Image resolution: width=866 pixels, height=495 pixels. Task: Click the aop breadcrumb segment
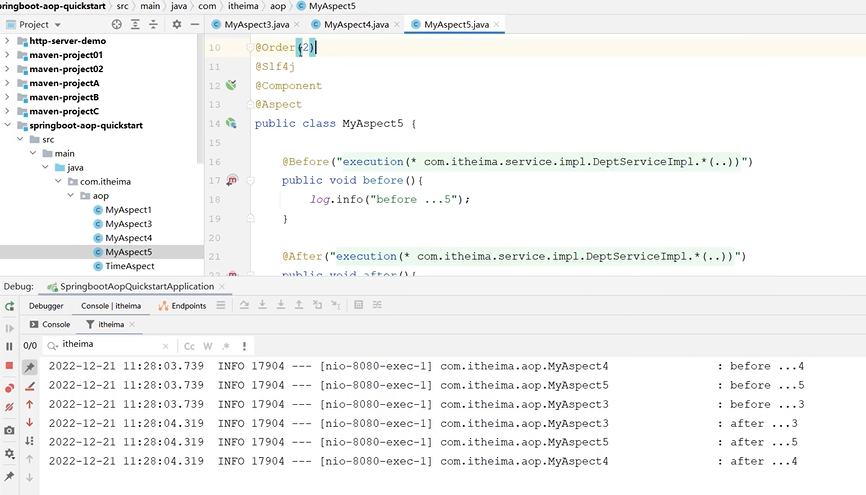click(278, 6)
